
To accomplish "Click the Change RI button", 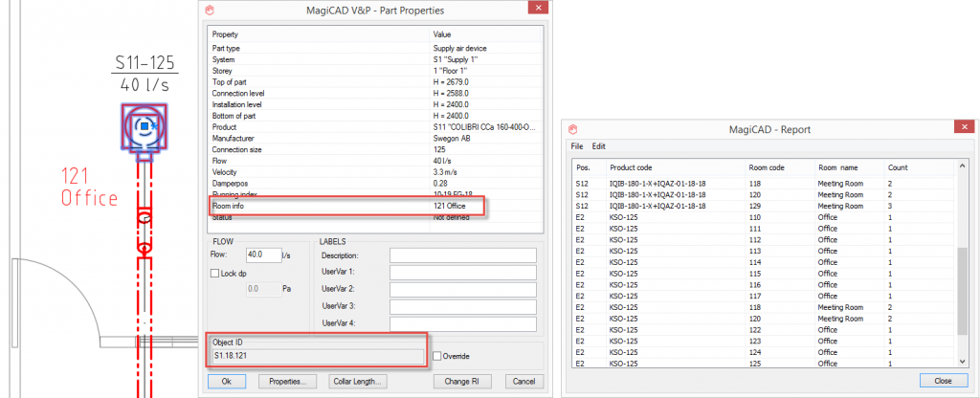I will pos(462,381).
